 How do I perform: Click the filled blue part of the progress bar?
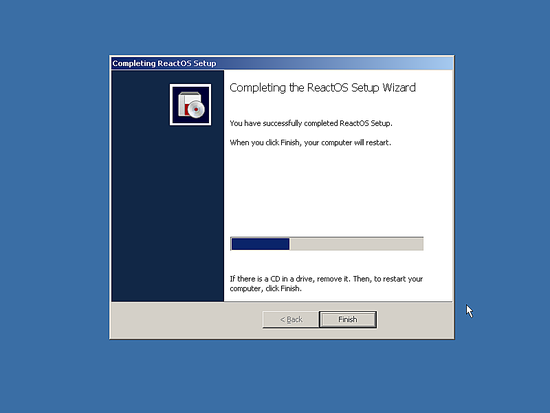point(260,244)
